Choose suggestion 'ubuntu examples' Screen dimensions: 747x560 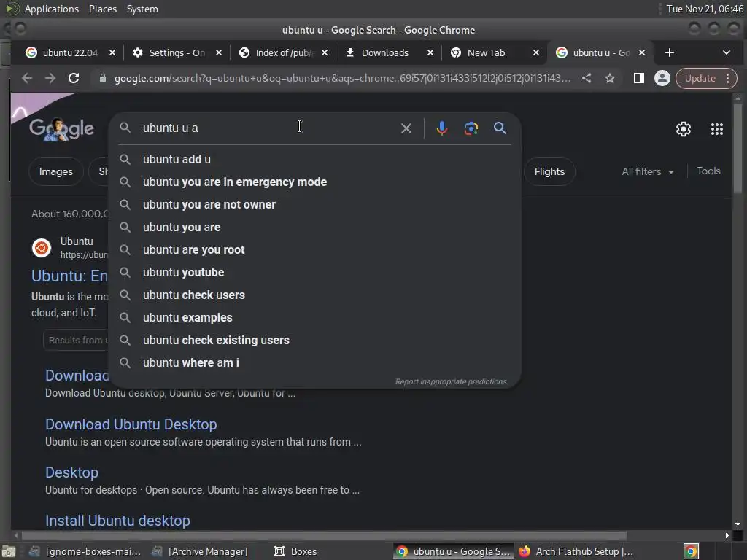pos(315,318)
